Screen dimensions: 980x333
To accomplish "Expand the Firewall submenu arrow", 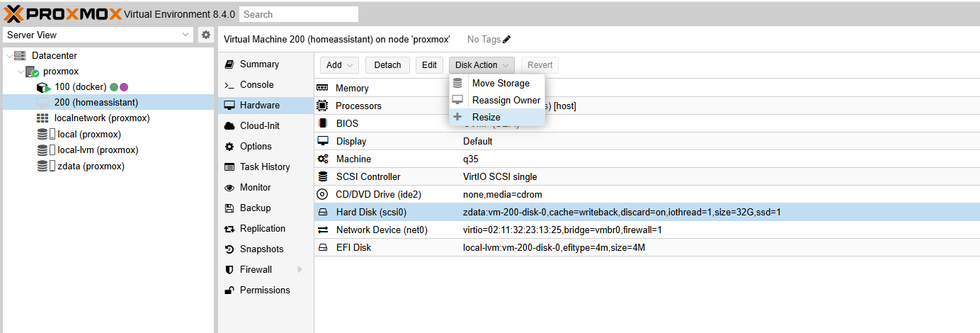I will [x=300, y=270].
